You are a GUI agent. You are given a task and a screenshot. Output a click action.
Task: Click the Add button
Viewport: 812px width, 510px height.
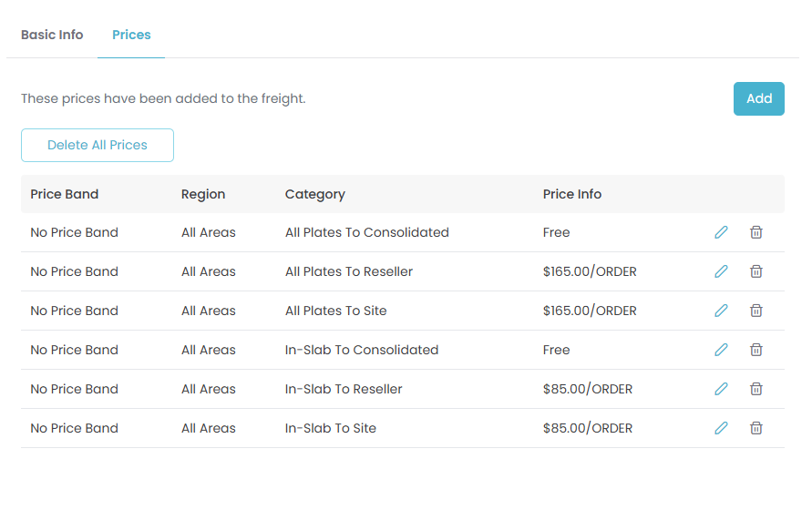click(758, 98)
